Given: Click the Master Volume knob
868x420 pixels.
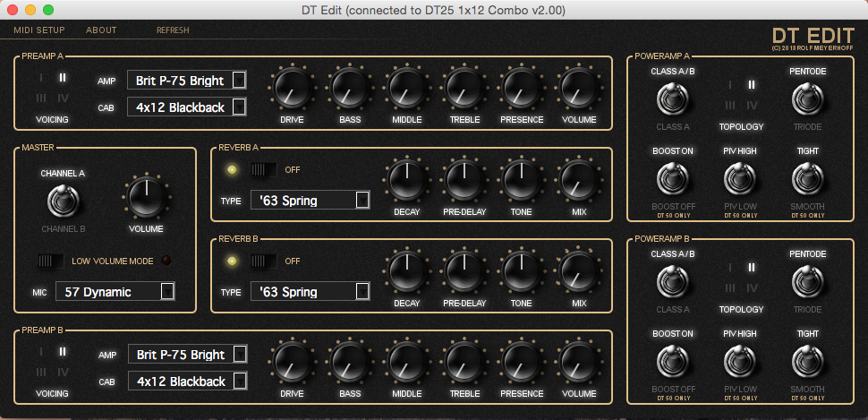Looking at the screenshot, I should [x=146, y=197].
